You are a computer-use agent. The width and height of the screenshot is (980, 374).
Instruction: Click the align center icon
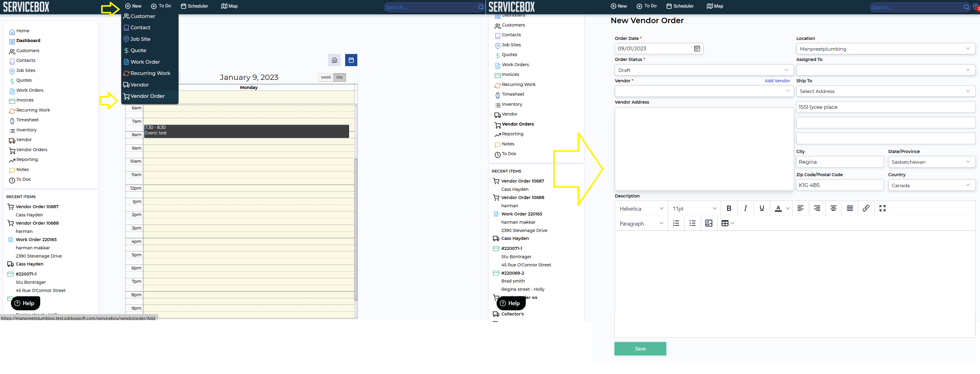[x=833, y=208]
